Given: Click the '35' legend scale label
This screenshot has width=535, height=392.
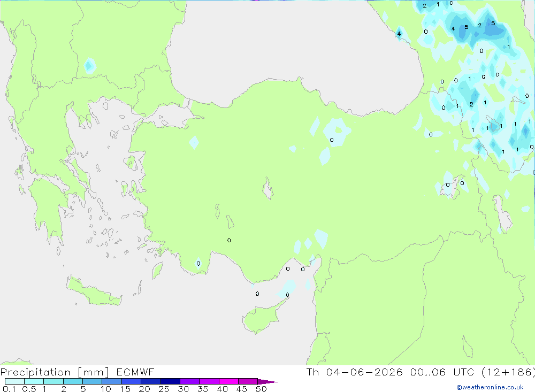Looking at the screenshot, I should 203,389.
